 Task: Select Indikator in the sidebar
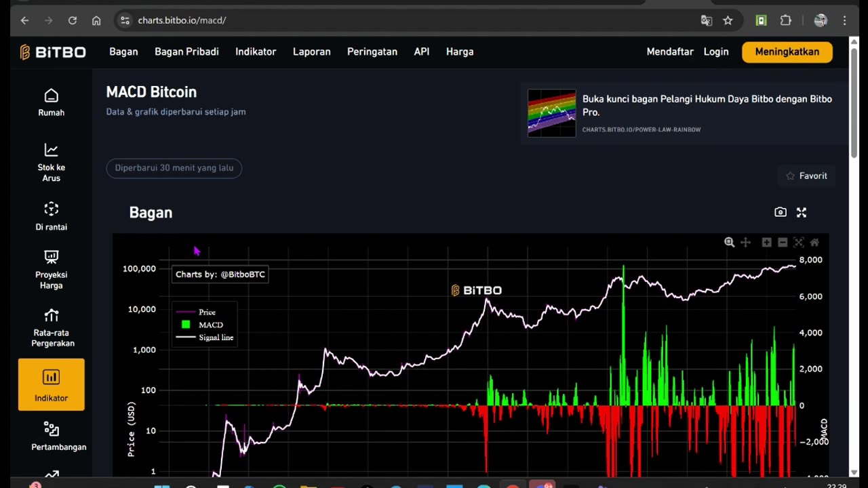click(52, 385)
